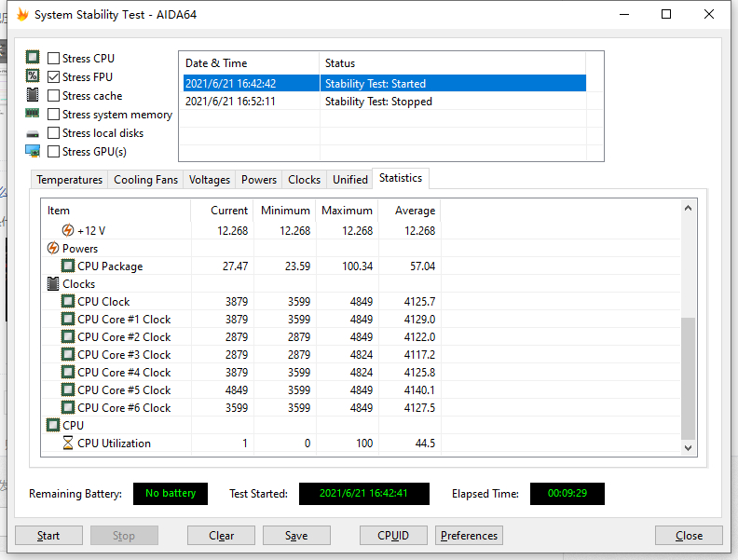738x560 pixels.
Task: Switch to the Powers tab
Action: [x=259, y=180]
